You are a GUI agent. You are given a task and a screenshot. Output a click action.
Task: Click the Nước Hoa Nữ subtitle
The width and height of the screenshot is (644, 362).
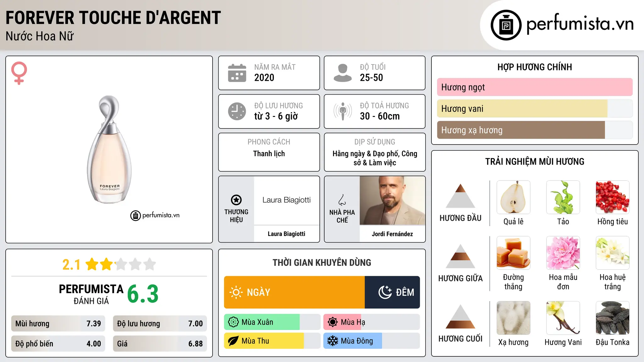pyautogui.click(x=40, y=36)
